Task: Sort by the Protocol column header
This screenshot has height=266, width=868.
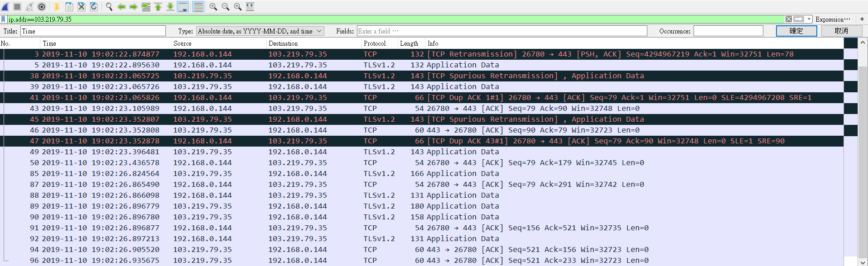Action: tap(380, 43)
